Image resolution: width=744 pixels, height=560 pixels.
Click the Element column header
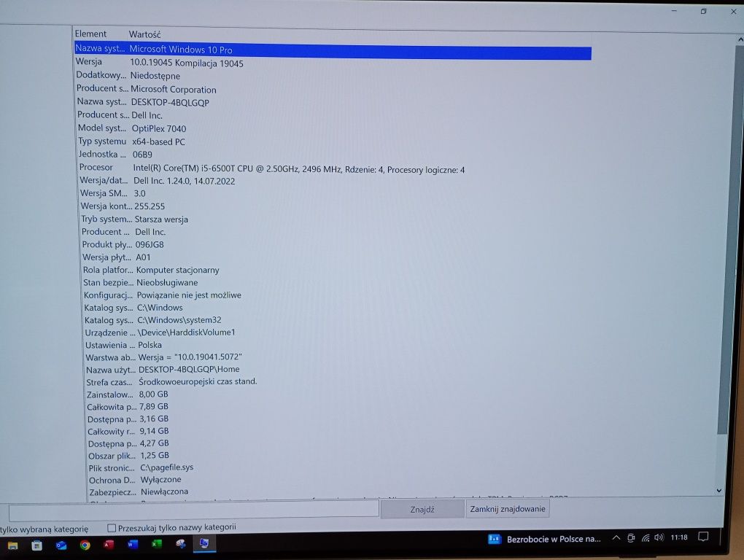coord(90,34)
